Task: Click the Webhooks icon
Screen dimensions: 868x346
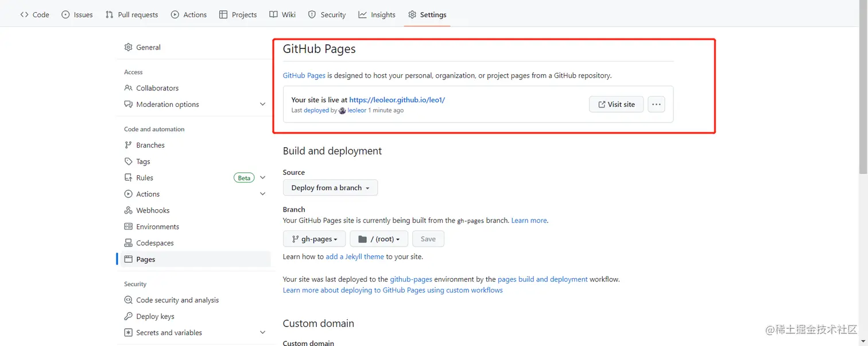Action: tap(129, 210)
